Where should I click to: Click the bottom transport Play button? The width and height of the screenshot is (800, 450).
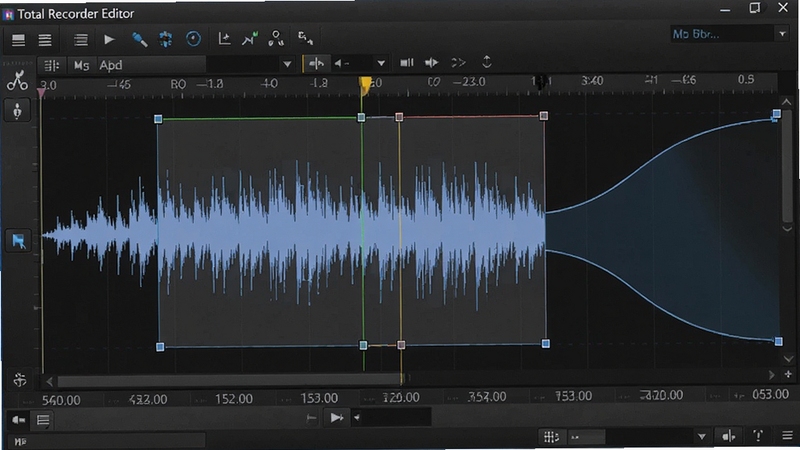(337, 418)
